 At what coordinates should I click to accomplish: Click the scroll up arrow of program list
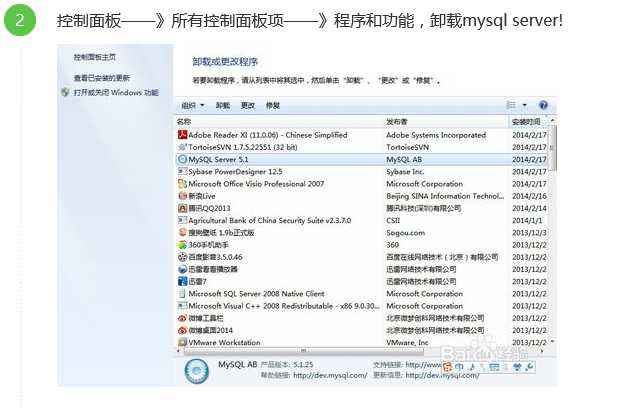point(553,121)
